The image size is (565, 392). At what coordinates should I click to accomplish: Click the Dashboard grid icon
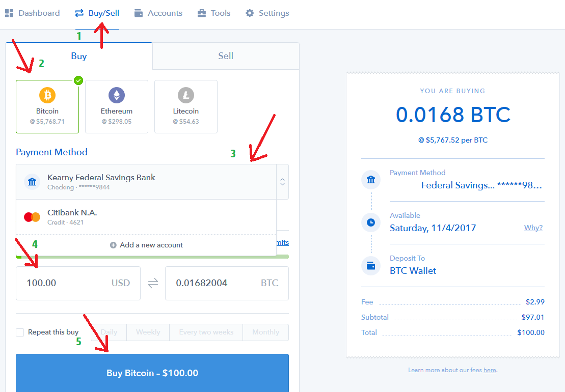[x=9, y=13]
